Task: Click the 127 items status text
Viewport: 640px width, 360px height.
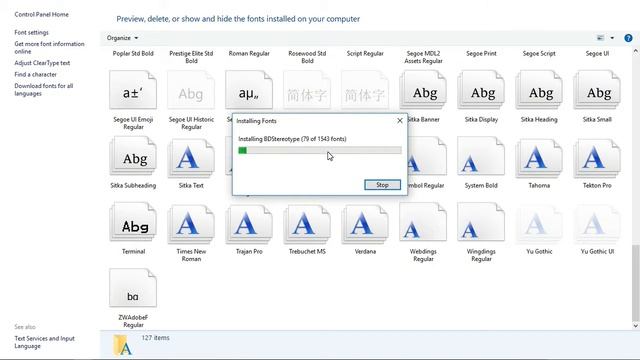Action: 155,338
